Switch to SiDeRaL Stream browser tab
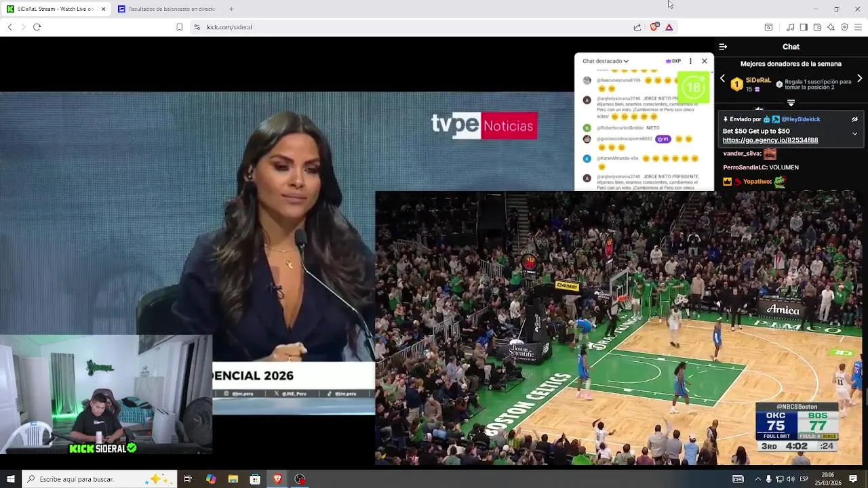Image resolution: width=868 pixels, height=488 pixels. point(56,9)
